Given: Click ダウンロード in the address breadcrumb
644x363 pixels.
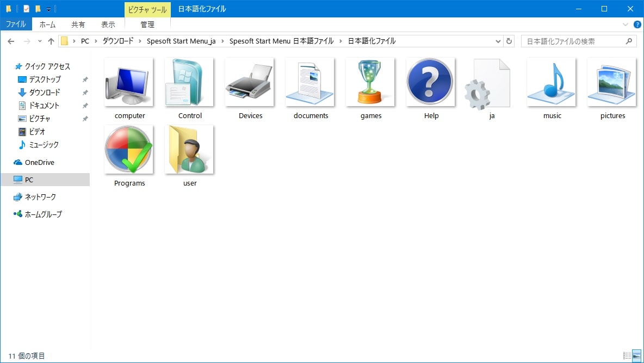Looking at the screenshot, I should (118, 41).
